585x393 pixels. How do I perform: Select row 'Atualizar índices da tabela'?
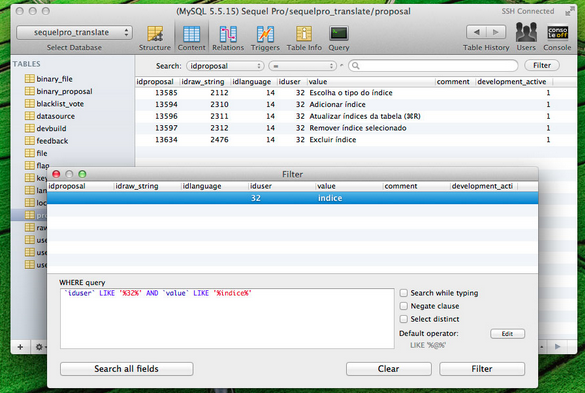coord(356,116)
